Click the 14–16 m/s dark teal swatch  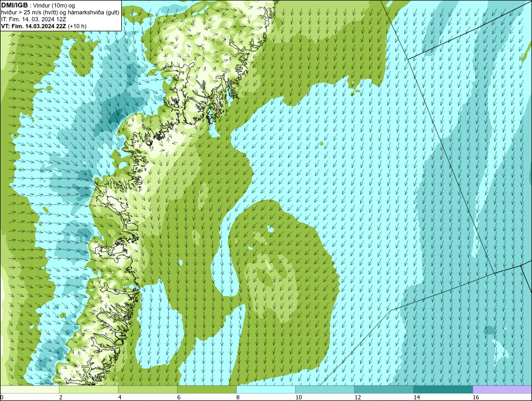click(x=443, y=389)
